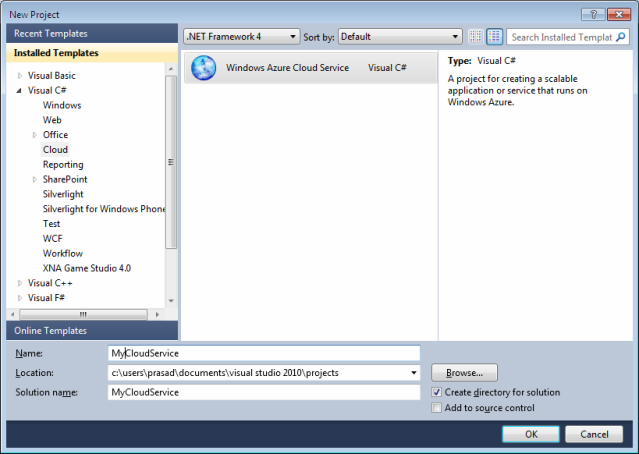Click the vertical scrollbar thumb in tree
Viewport: 639px width, 454px height.
coord(171,162)
